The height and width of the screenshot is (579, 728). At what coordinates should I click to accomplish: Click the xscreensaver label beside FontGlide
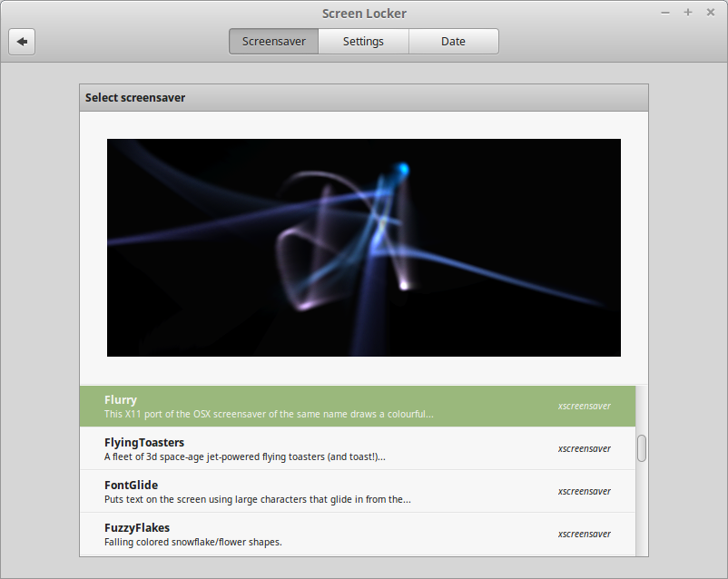[x=584, y=491]
